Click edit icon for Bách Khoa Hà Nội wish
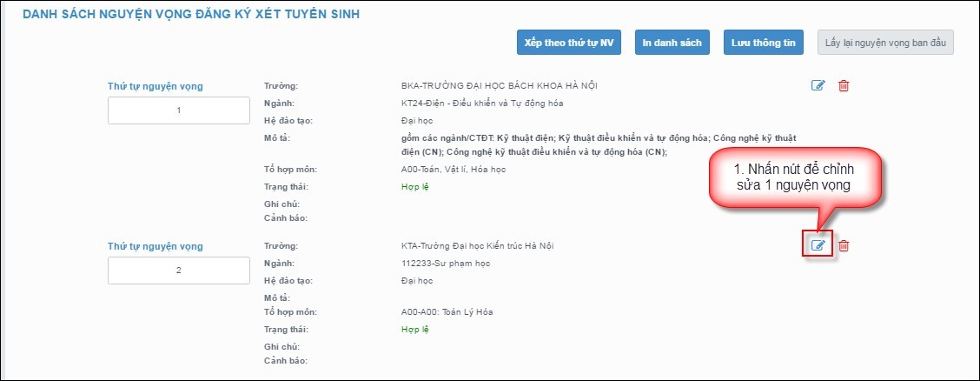The image size is (980, 381). [x=817, y=85]
